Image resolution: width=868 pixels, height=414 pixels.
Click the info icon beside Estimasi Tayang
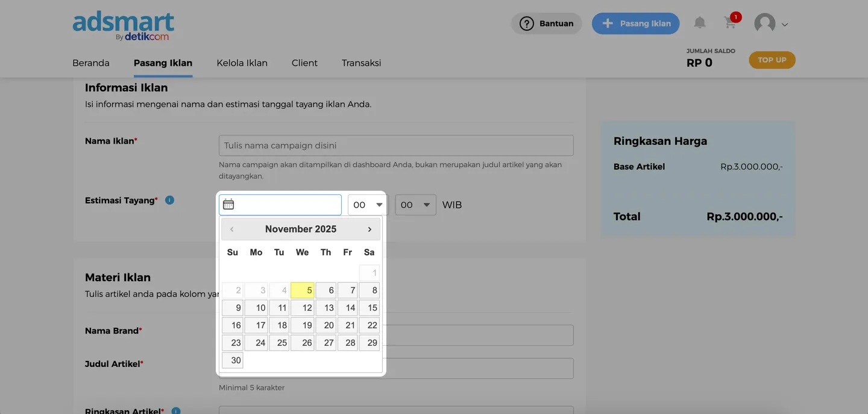169,200
